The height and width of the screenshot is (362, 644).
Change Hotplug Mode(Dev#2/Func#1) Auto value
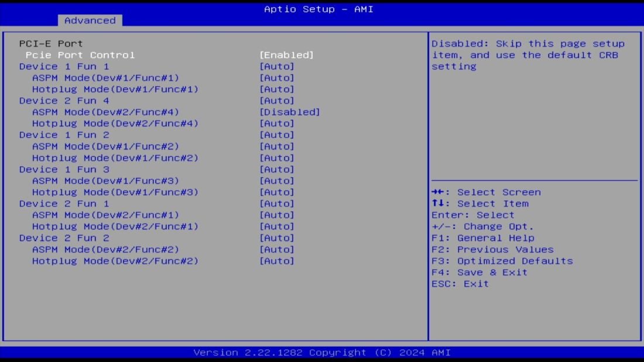pos(277,226)
